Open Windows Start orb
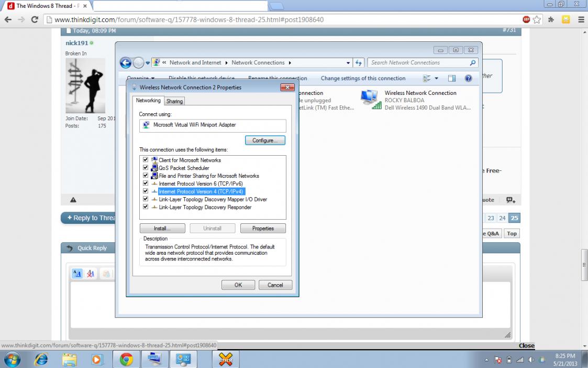The image size is (588, 368). (x=12, y=359)
